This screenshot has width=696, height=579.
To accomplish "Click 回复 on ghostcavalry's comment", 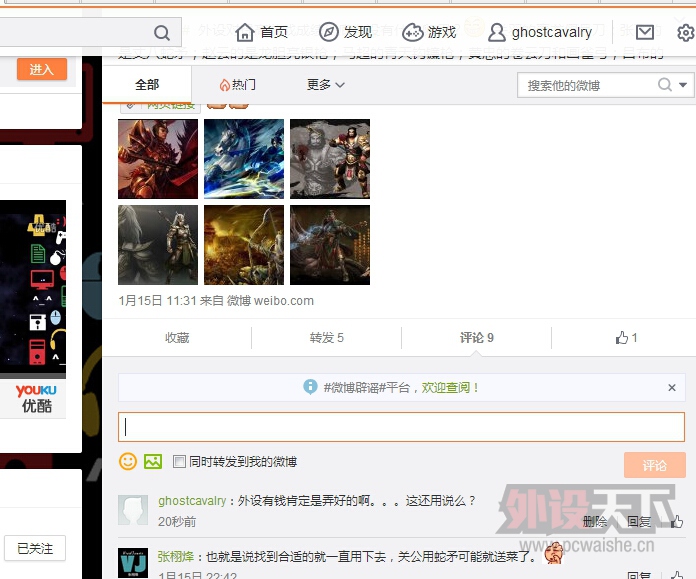I will pos(639,522).
